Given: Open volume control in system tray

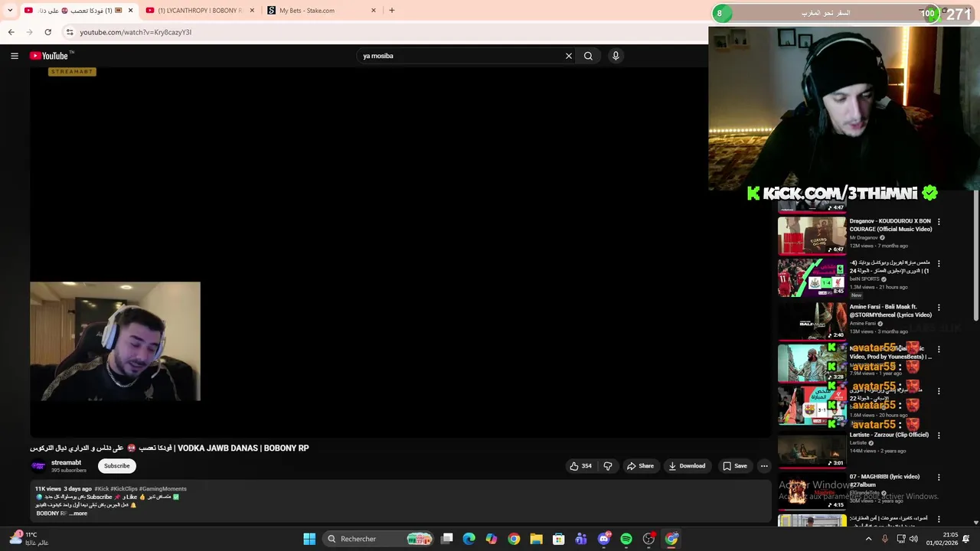Looking at the screenshot, I should [913, 539].
